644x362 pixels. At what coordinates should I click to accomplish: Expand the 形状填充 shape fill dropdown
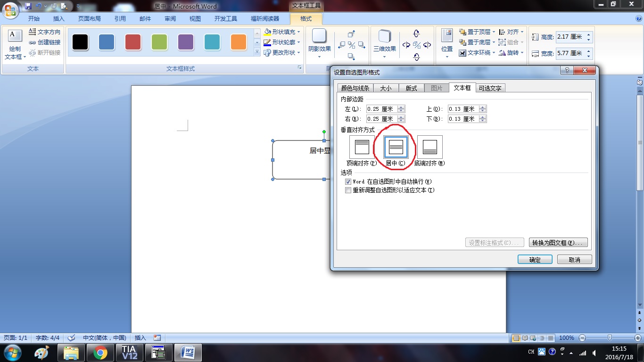click(299, 32)
